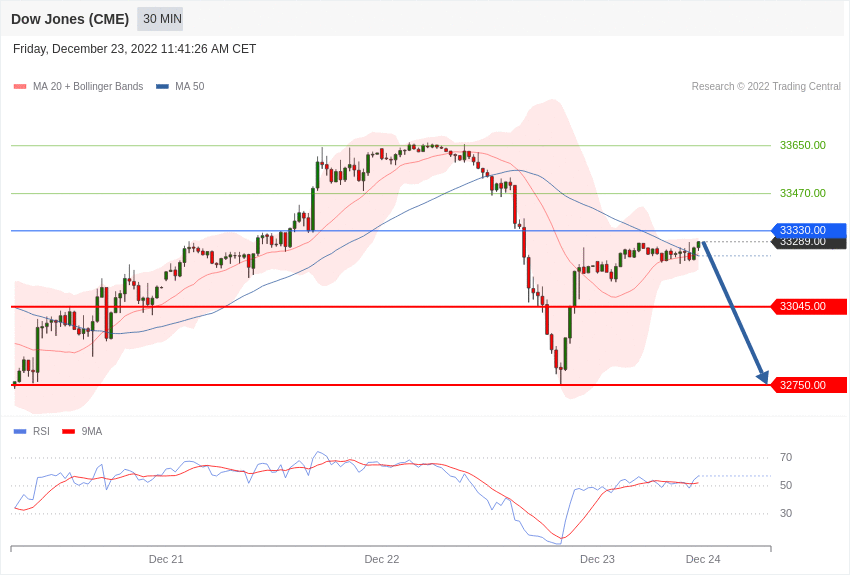The width and height of the screenshot is (850, 576).
Task: Click the RSI axis value 30
Action: click(786, 513)
